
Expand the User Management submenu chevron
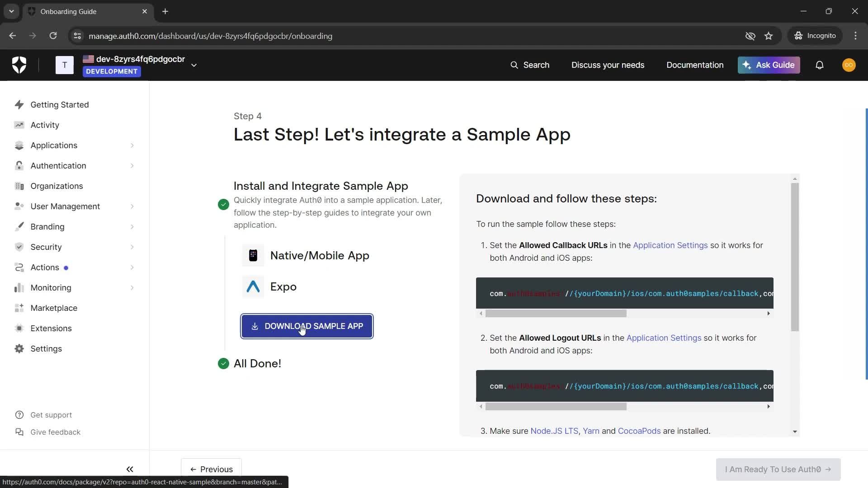[x=132, y=206]
